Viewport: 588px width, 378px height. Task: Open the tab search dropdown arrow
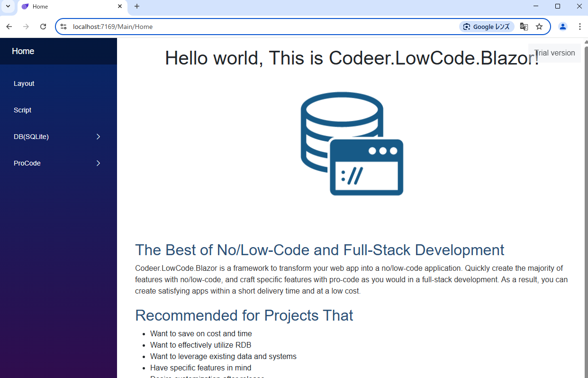click(8, 6)
